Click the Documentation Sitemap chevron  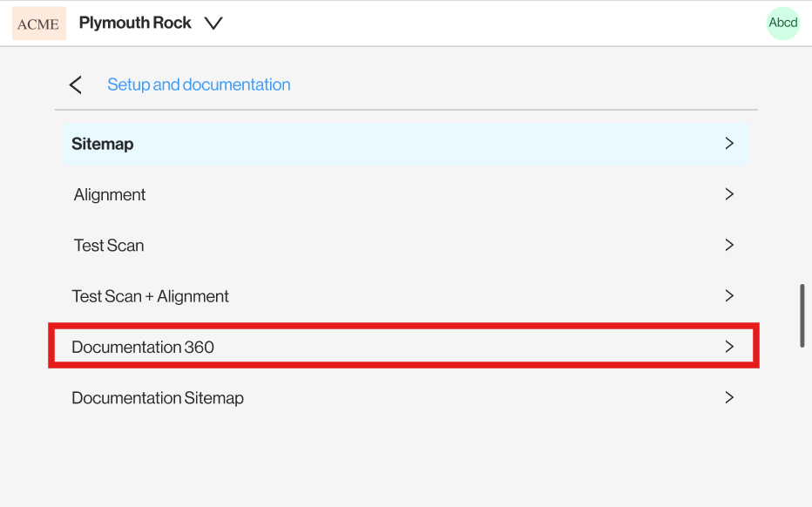(729, 397)
